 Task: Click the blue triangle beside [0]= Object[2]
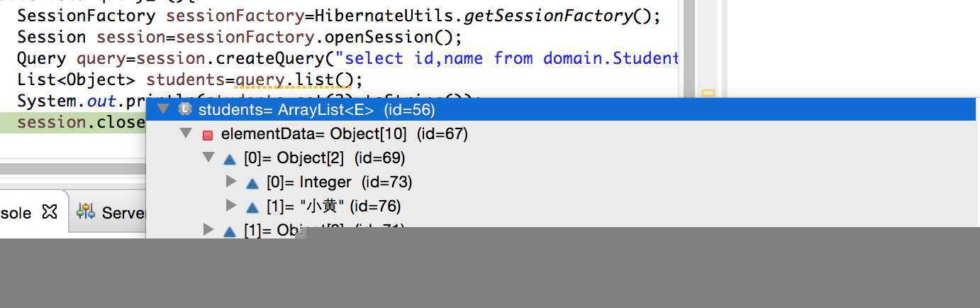[x=230, y=159]
